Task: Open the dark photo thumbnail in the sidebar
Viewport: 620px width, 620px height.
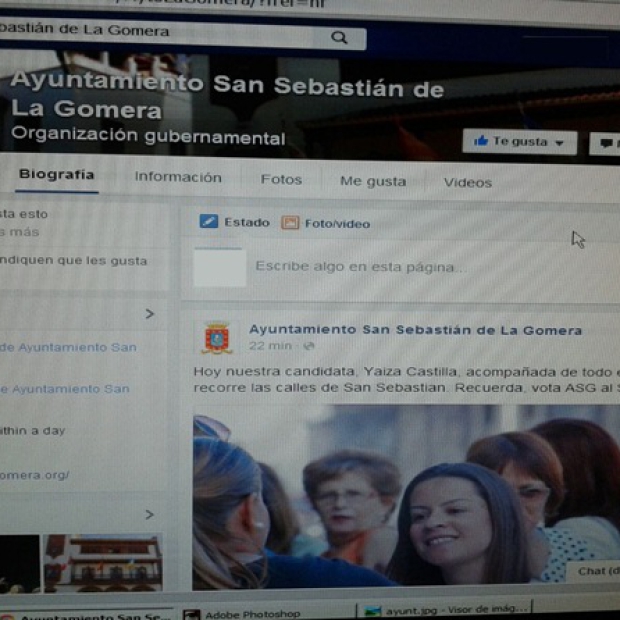Action: pos(20,563)
